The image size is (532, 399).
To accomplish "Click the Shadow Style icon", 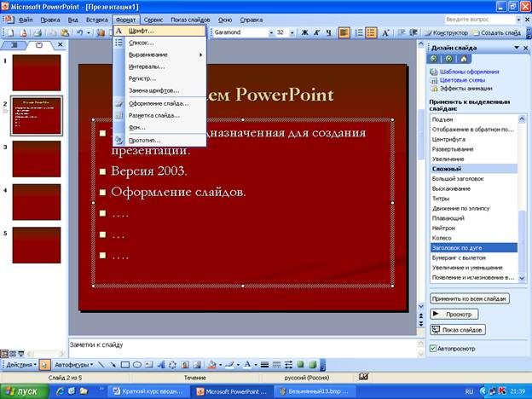I will (x=300, y=365).
